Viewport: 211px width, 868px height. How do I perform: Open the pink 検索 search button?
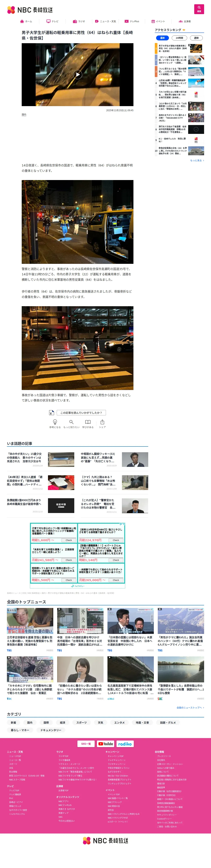(199, 9)
